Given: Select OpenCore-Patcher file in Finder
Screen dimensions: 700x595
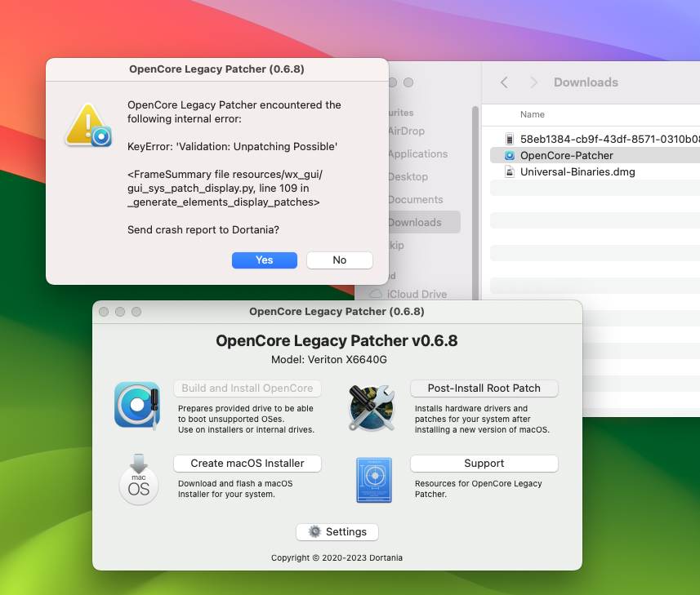Looking at the screenshot, I should pyautogui.click(x=595, y=155).
